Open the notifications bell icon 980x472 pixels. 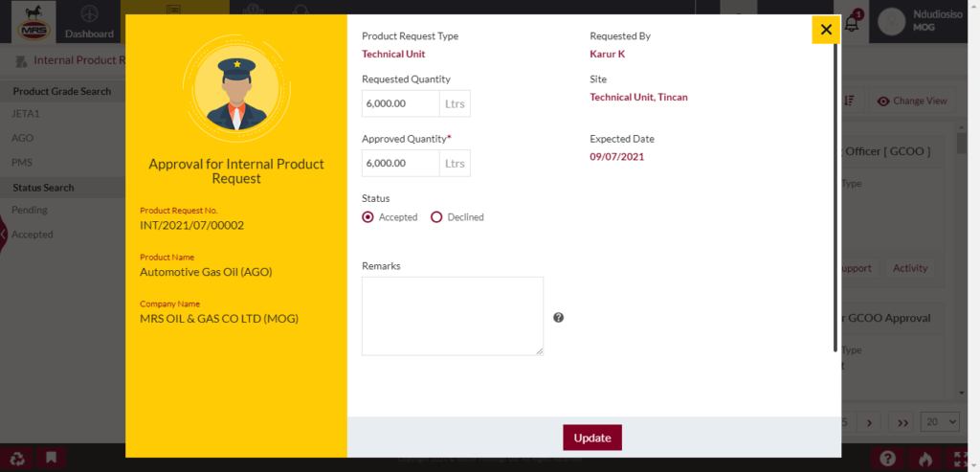(851, 24)
